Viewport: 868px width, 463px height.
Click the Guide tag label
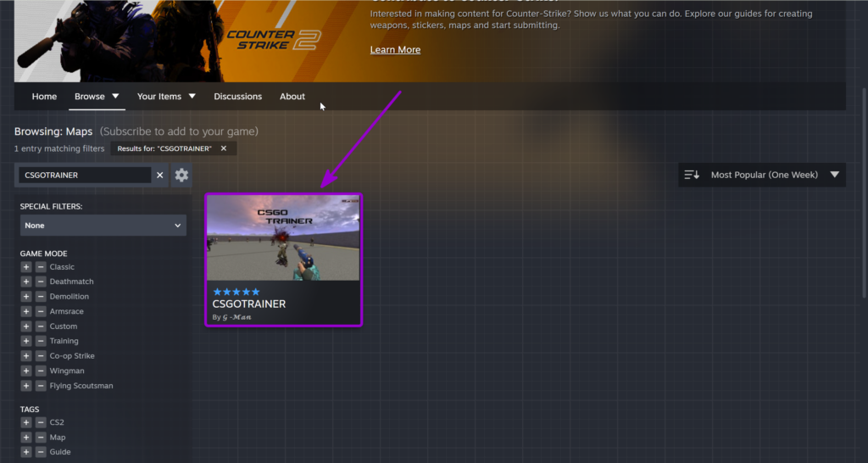click(x=60, y=452)
